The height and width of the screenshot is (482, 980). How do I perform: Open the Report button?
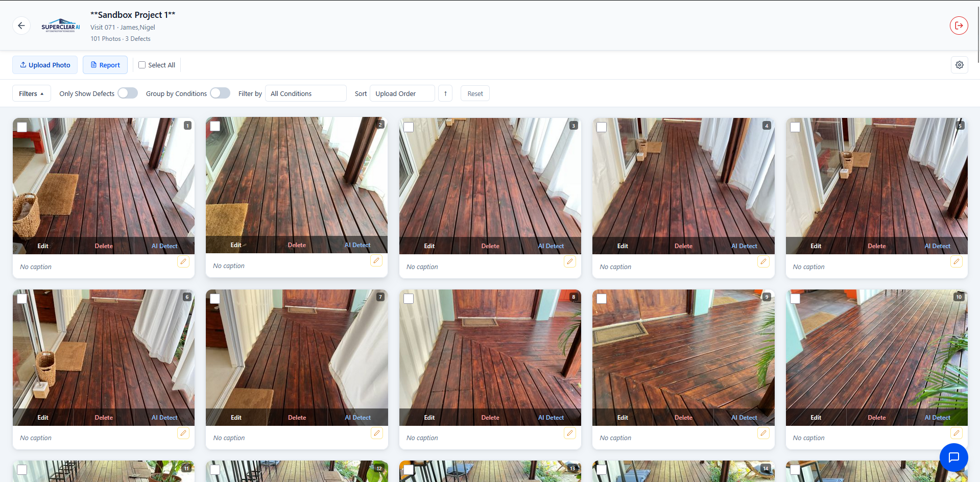pyautogui.click(x=105, y=65)
